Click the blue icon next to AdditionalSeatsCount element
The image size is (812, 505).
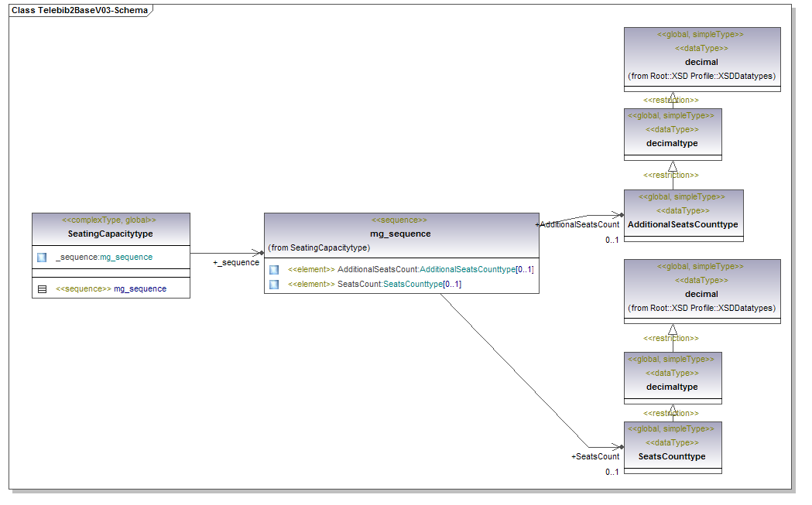(274, 270)
